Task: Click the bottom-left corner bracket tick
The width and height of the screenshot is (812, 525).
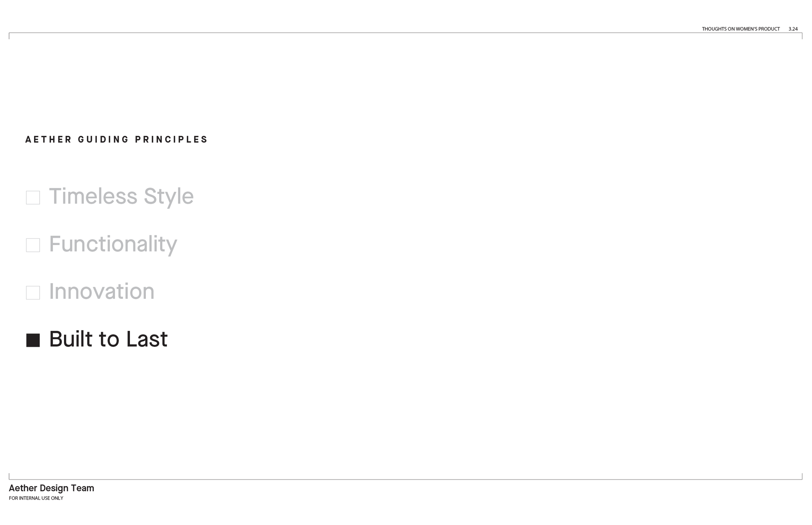Action: pos(9,476)
